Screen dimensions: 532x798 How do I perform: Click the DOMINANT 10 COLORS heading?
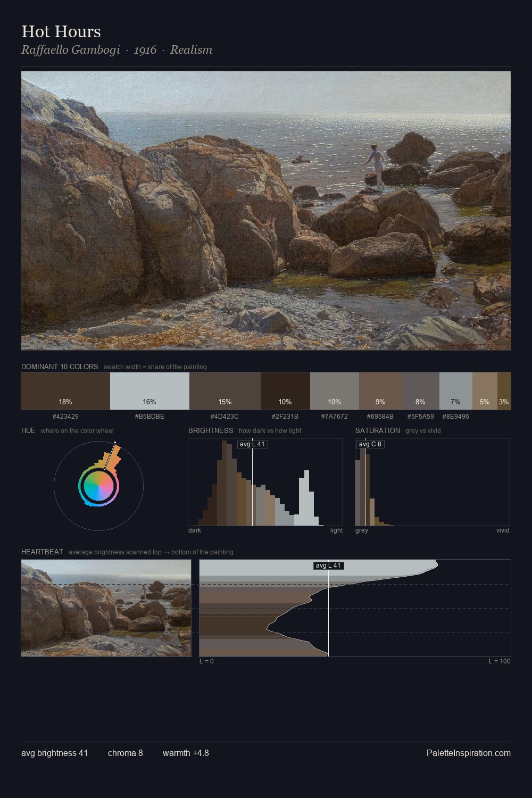point(60,367)
